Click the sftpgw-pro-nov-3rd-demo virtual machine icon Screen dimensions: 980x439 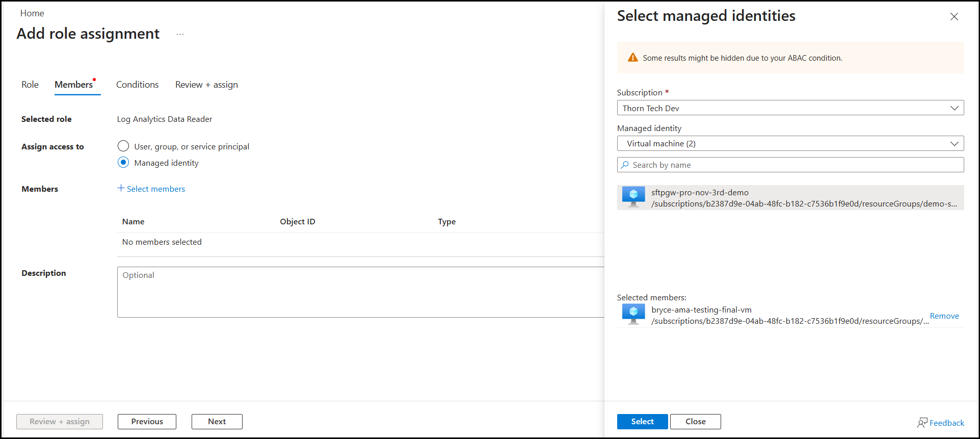[633, 197]
